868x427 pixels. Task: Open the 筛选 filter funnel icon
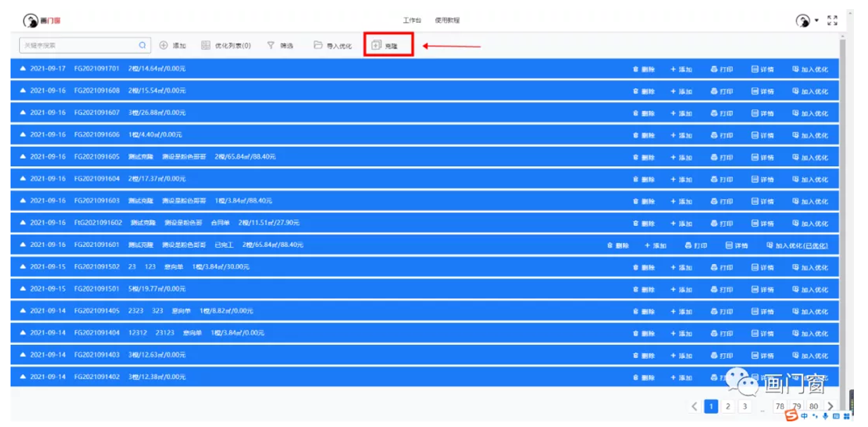(271, 45)
